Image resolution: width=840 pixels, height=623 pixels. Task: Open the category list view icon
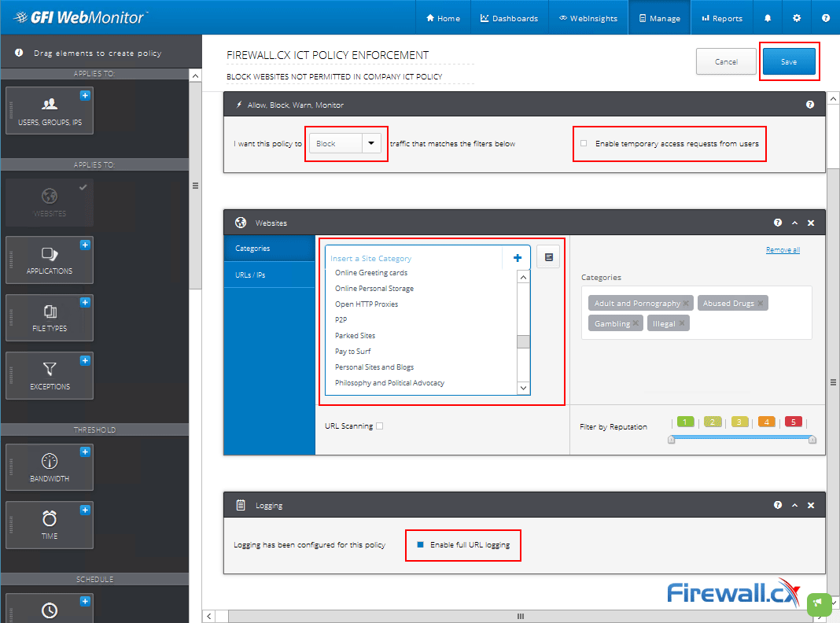click(548, 257)
